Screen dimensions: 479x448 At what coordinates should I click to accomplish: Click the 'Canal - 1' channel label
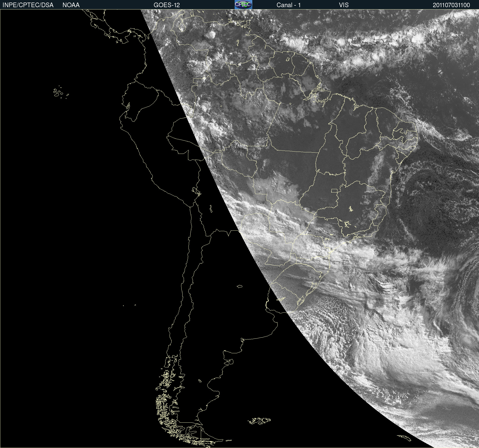(x=289, y=5)
